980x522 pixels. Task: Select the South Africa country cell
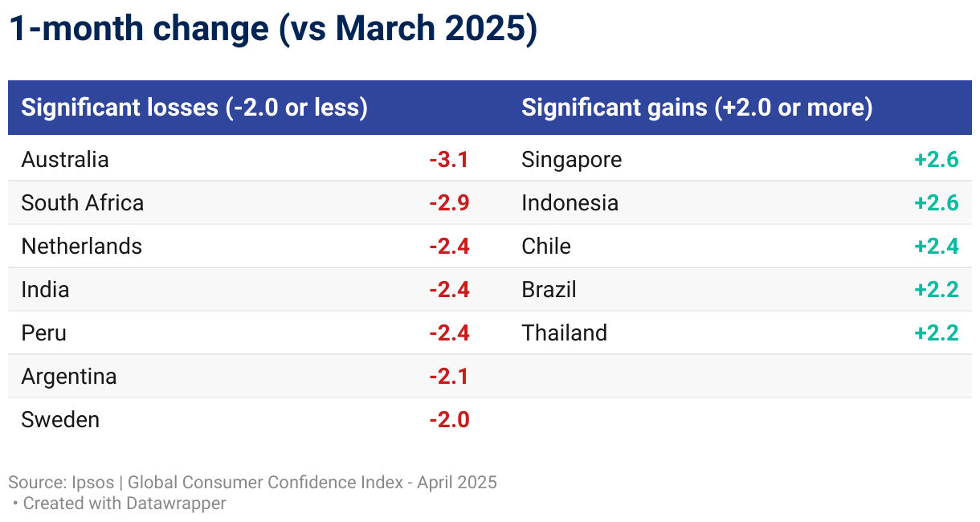[x=83, y=203]
